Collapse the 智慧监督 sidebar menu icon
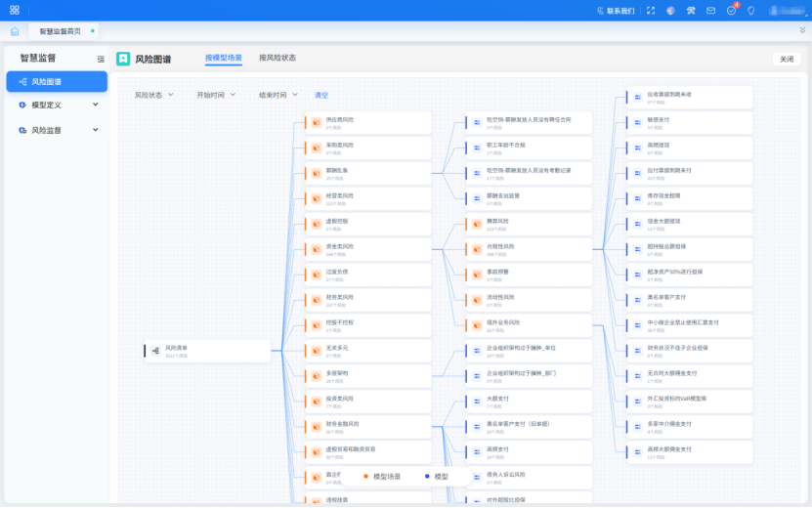 click(x=101, y=59)
